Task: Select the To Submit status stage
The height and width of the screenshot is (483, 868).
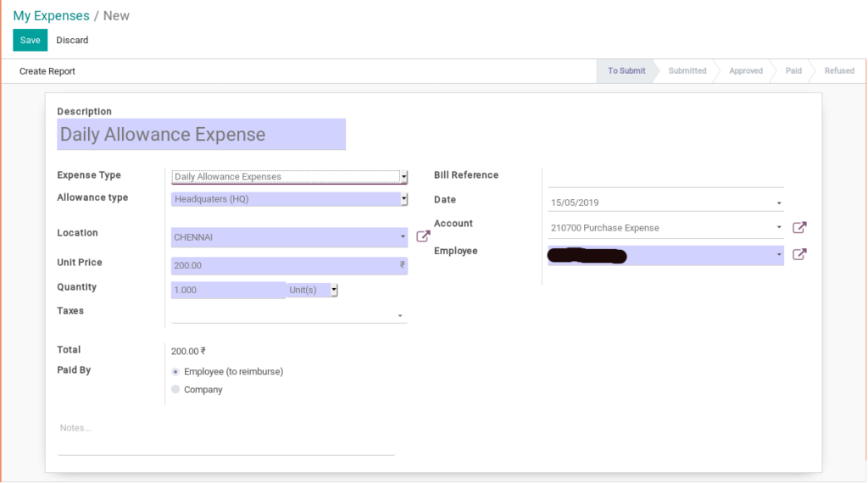Action: coord(626,71)
